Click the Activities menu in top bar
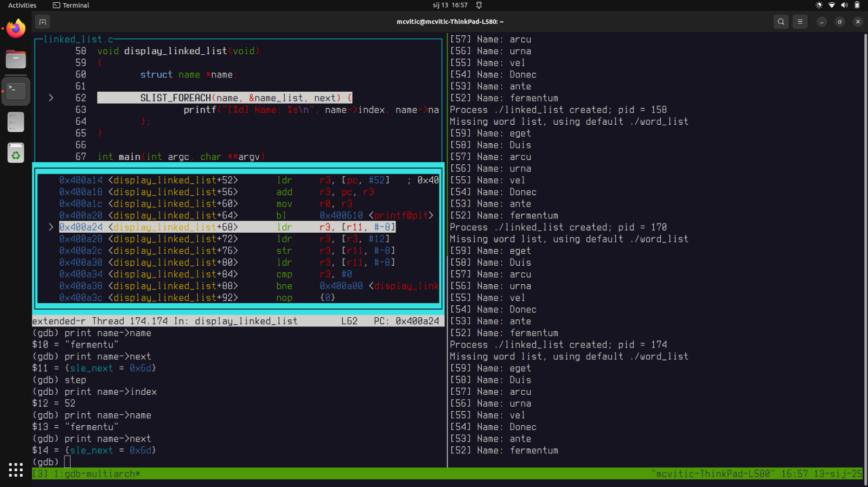The image size is (868, 487). pyautogui.click(x=22, y=5)
